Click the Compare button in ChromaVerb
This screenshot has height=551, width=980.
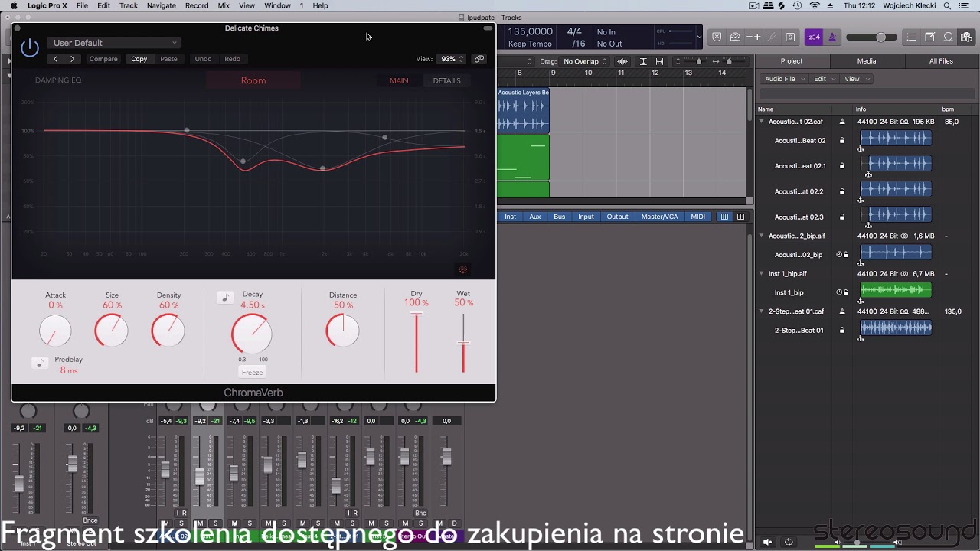pos(103,59)
